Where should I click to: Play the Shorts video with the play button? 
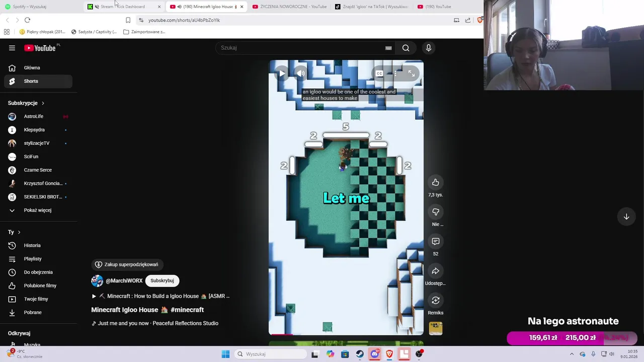(282, 73)
